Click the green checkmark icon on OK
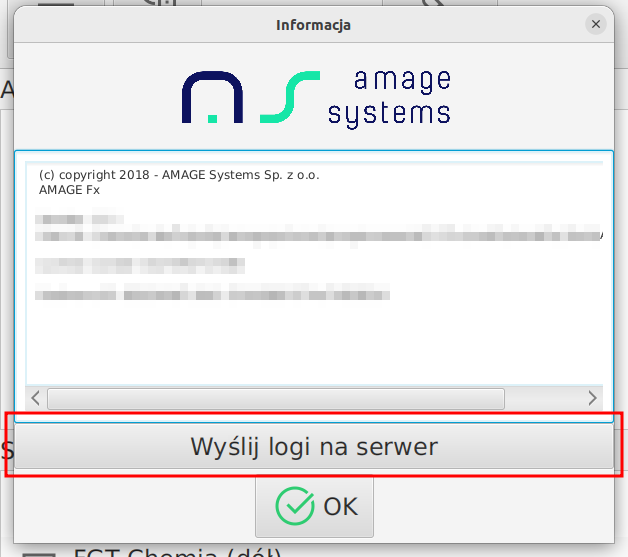The image size is (628, 557). tap(293, 506)
